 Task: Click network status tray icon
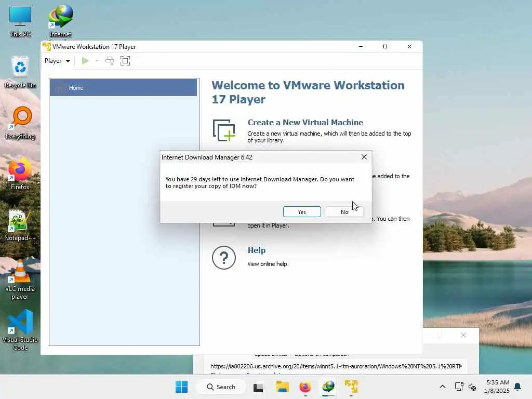pos(459,387)
